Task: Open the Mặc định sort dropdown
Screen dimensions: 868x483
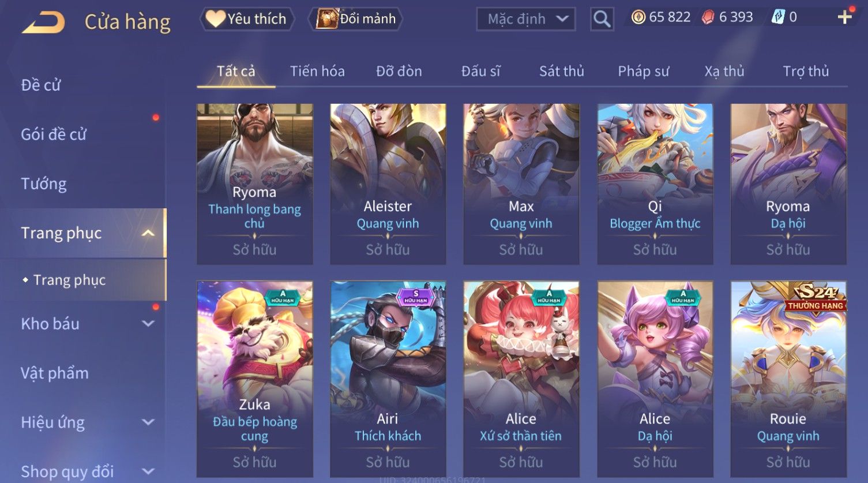Action: (526, 19)
